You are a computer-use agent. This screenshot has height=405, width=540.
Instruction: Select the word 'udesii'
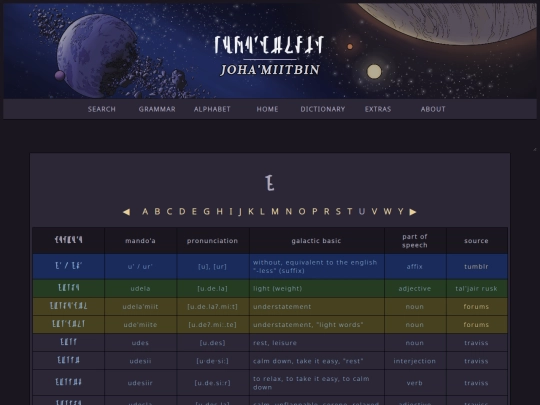(x=140, y=361)
